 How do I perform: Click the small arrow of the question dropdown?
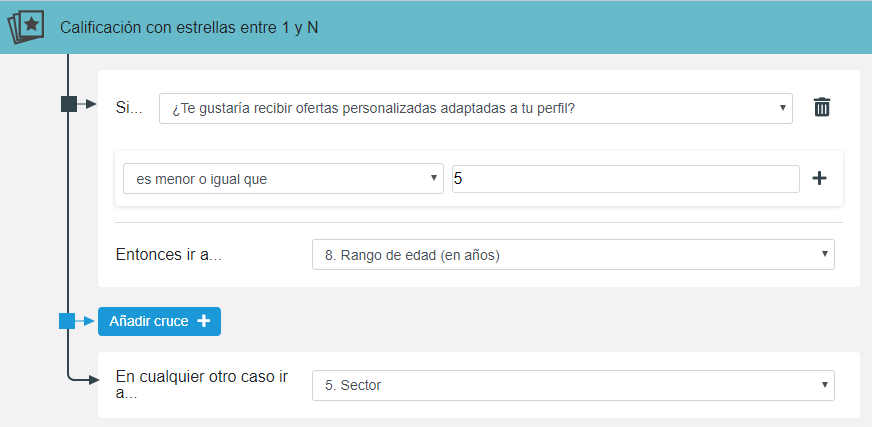coord(782,107)
